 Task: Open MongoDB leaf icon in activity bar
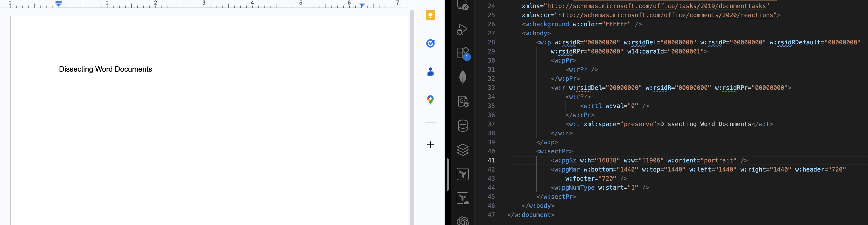coord(463,77)
